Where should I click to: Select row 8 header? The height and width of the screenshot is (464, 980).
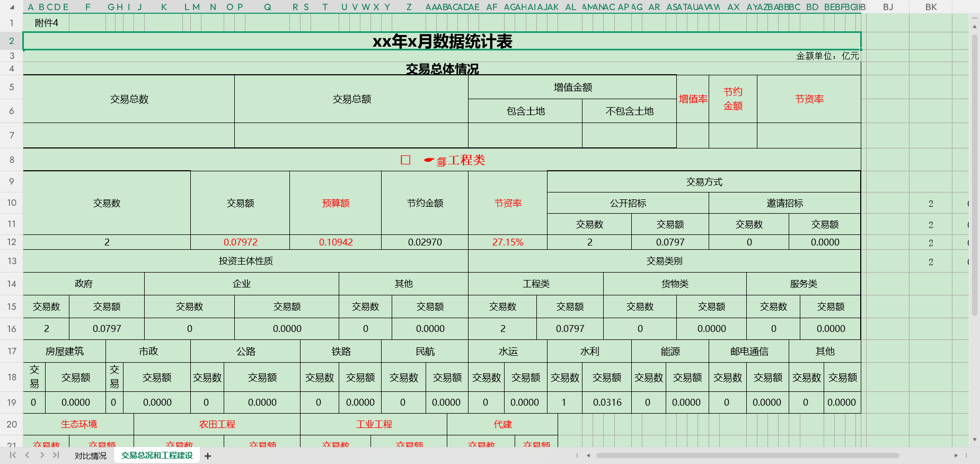click(12, 160)
